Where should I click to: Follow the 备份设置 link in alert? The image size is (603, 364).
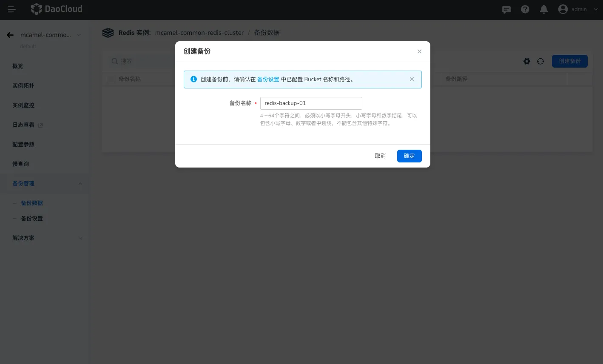click(268, 80)
